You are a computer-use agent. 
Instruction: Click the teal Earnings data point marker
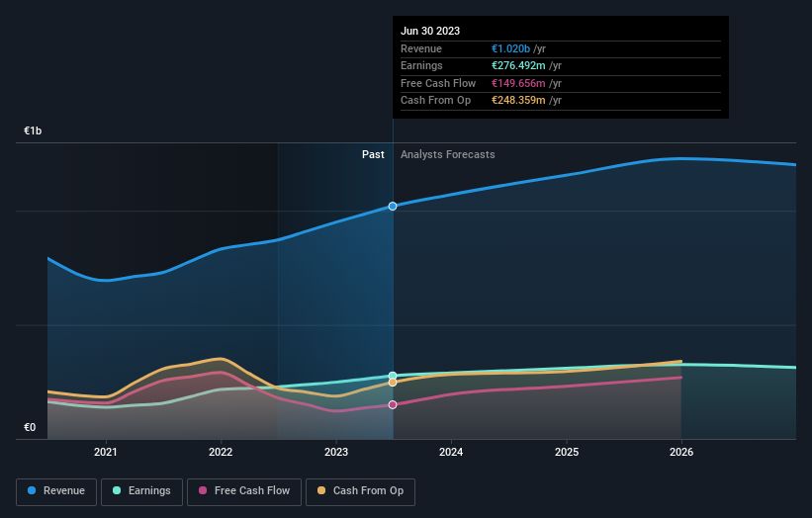point(393,376)
